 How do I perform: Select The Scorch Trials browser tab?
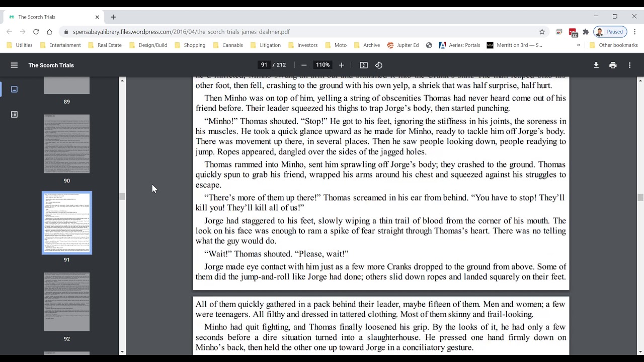pos(54,17)
